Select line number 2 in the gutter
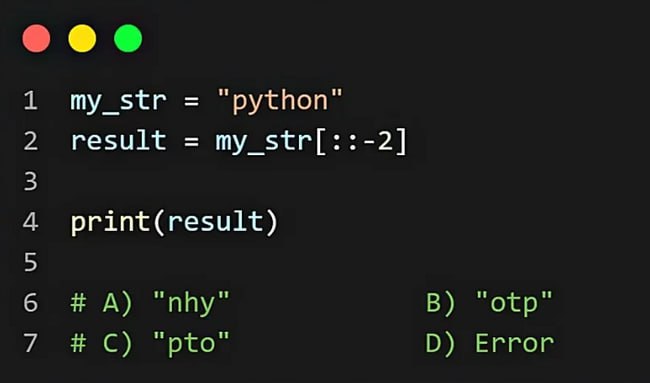This screenshot has width=650, height=383. [31, 141]
